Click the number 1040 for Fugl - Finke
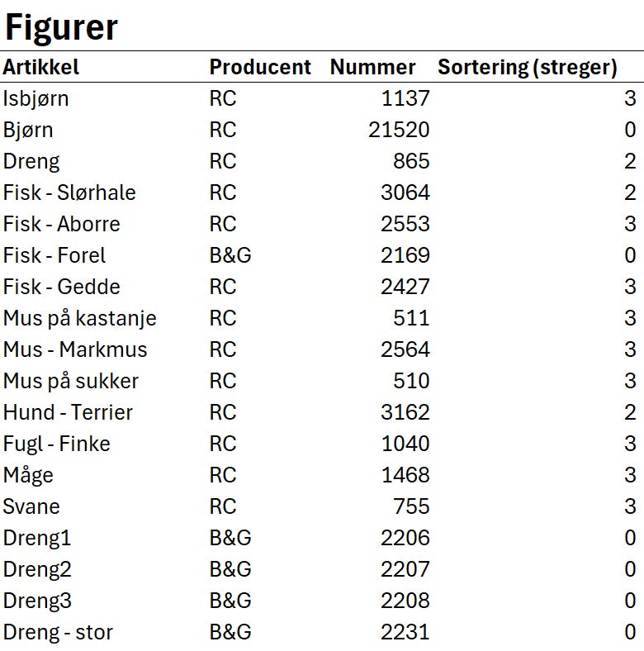Viewport: 644px width, 651px height. [405, 444]
